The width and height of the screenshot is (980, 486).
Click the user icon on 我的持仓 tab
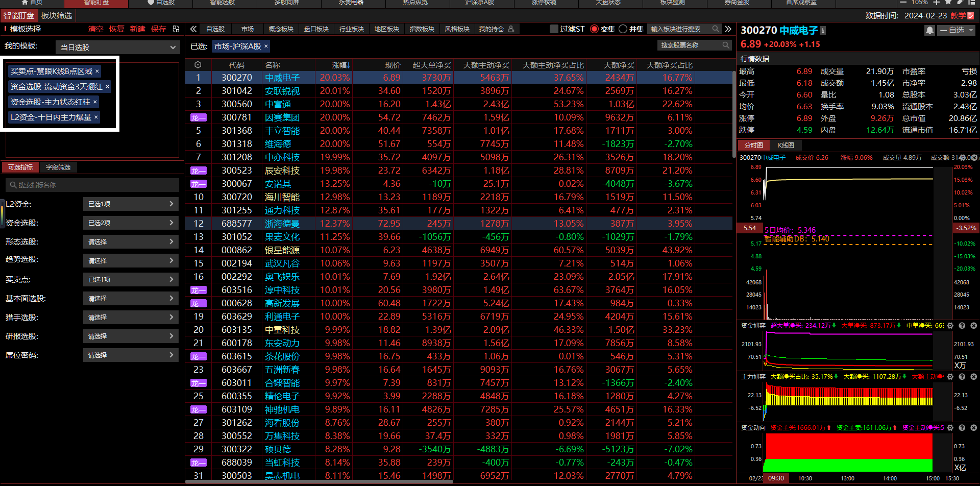point(511,29)
